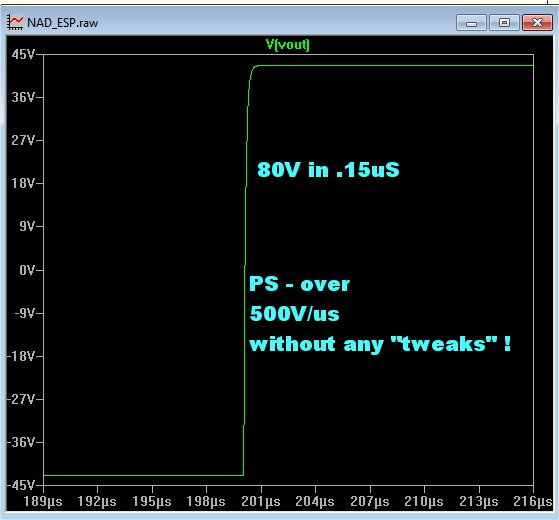
Task: Click the 18V vertical axis label
Action: (24, 183)
